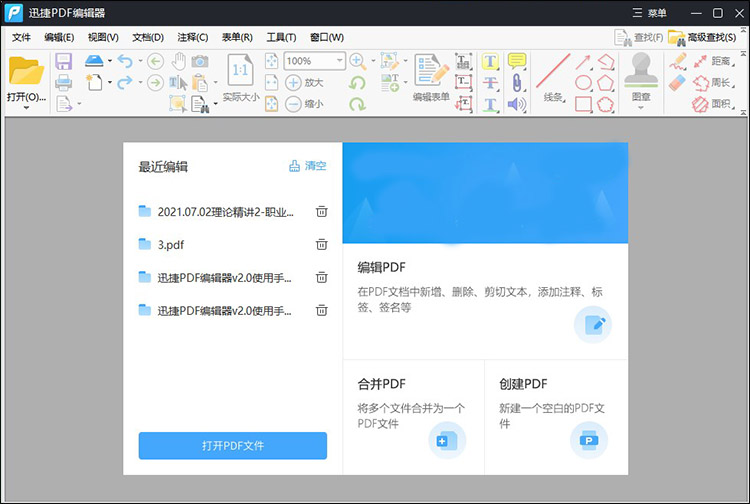Click the 创建PDF card

[x=556, y=417]
